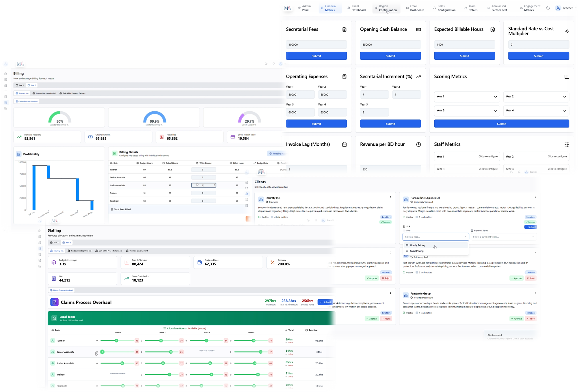The image size is (579, 392).
Task: Open the Year 4 Scoring Metrics dropdown
Action: 536,111
